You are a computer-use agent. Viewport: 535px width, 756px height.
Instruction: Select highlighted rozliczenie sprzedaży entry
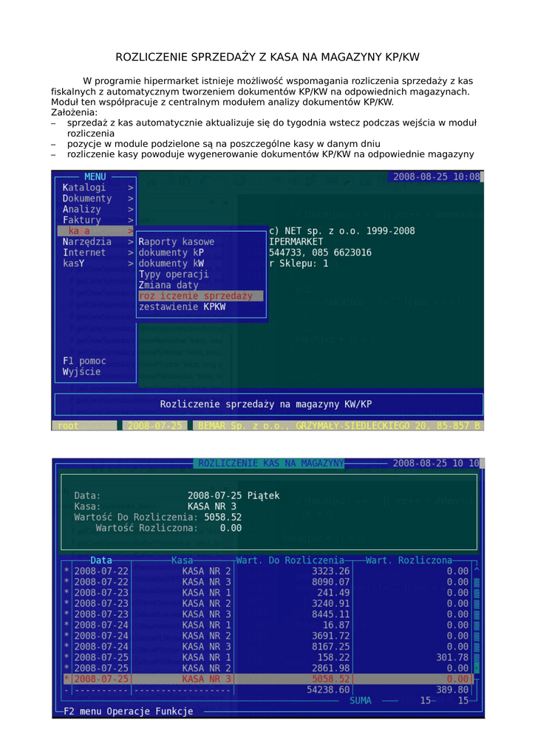[196, 295]
